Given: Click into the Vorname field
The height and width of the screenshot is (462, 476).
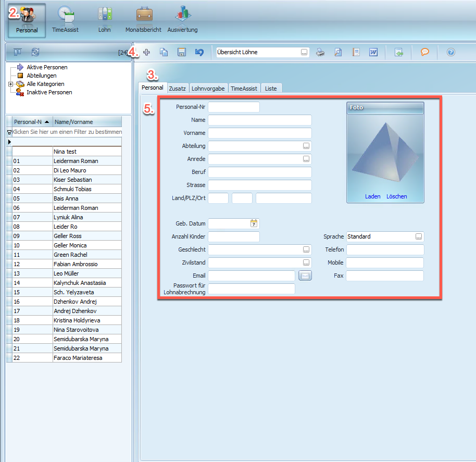Looking at the screenshot, I should point(260,133).
